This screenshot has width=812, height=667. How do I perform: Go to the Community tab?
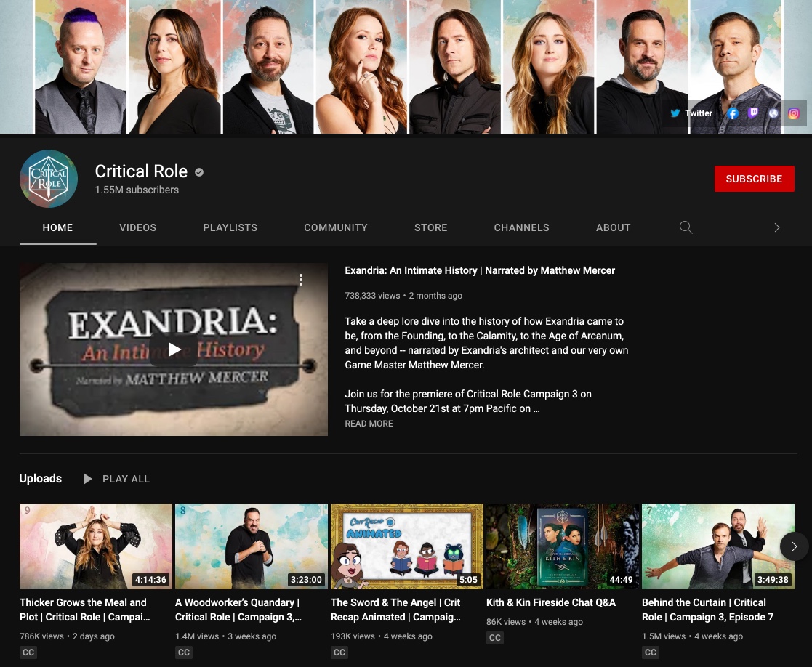point(336,227)
